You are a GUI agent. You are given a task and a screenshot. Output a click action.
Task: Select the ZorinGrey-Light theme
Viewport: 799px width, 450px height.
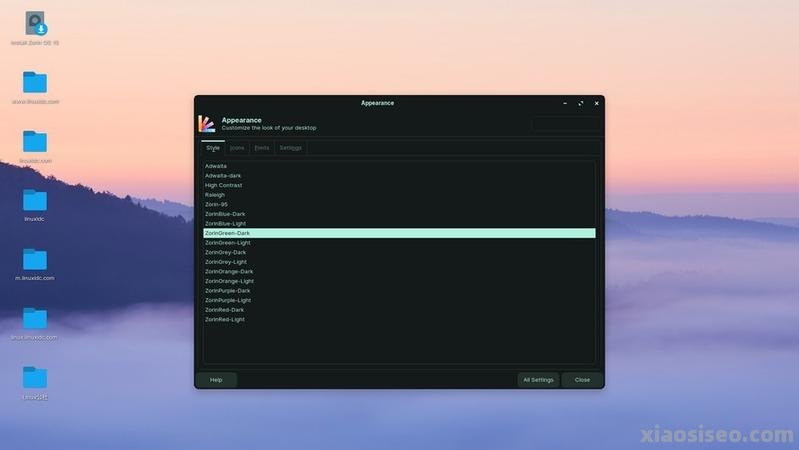click(399, 262)
